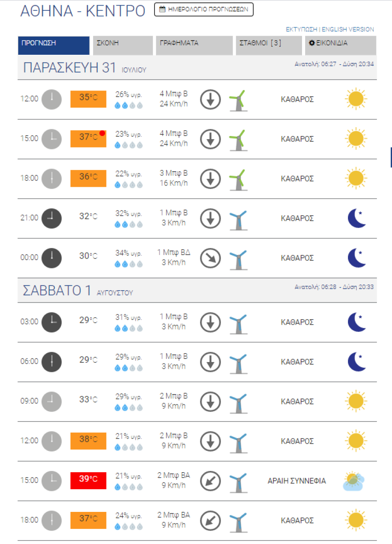Select the ΣΤΑΘΜΟΙ [3] tab
Screen dimensions: 392x544
click(269, 45)
